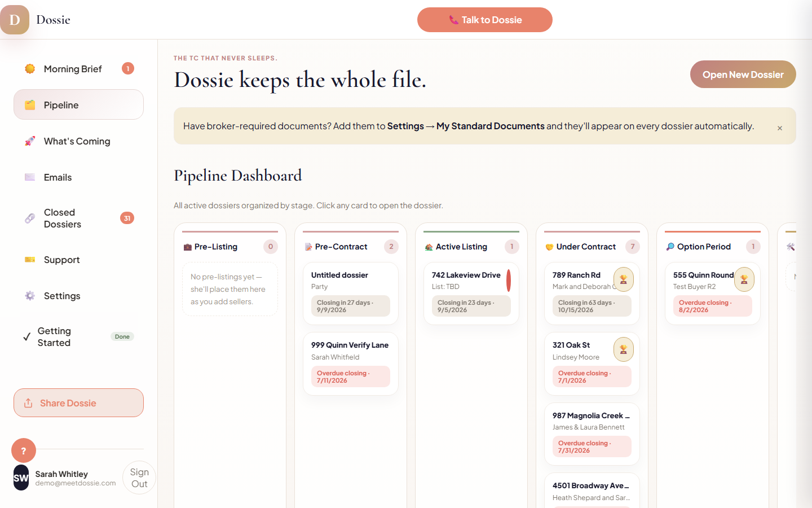Click the Under Contract count badge 7
This screenshot has width=812, height=508.
pos(633,247)
